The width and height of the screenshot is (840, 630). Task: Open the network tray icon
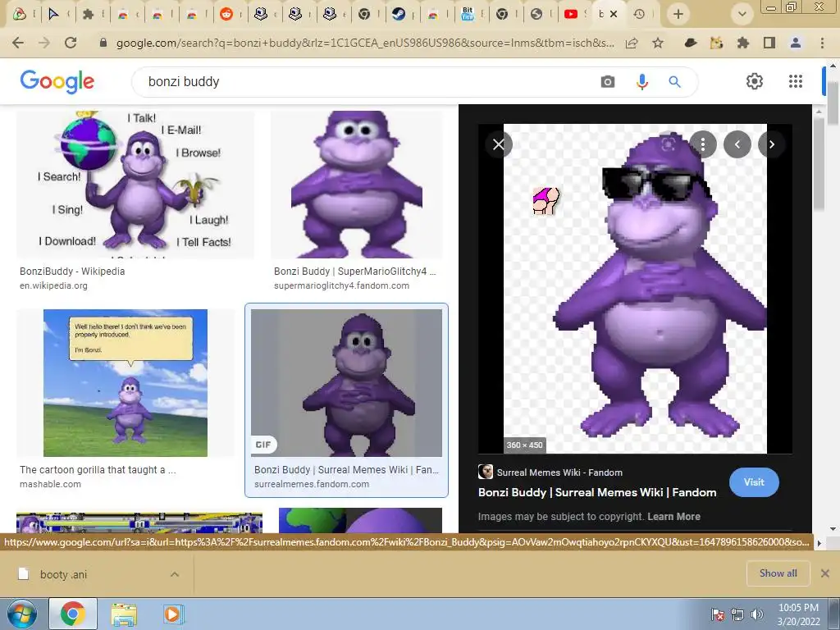click(737, 614)
